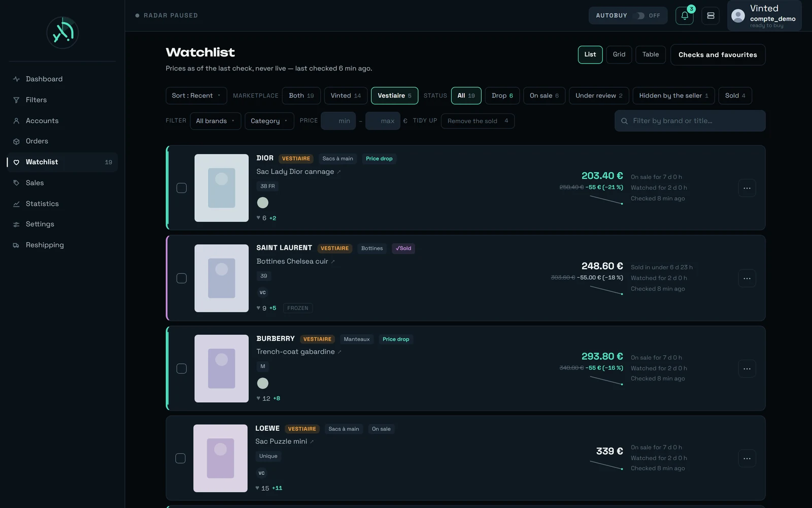Open external link for Sac Puzzle mini
This screenshot has height=508, width=812.
point(312,441)
